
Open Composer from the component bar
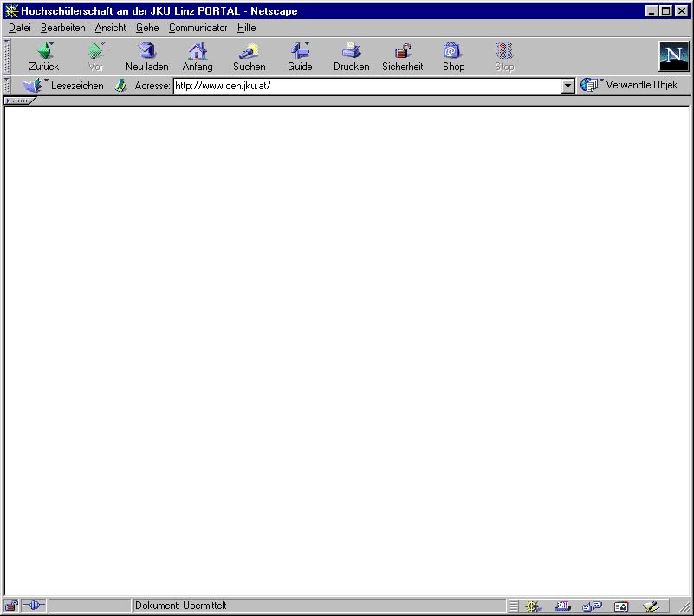point(651,606)
